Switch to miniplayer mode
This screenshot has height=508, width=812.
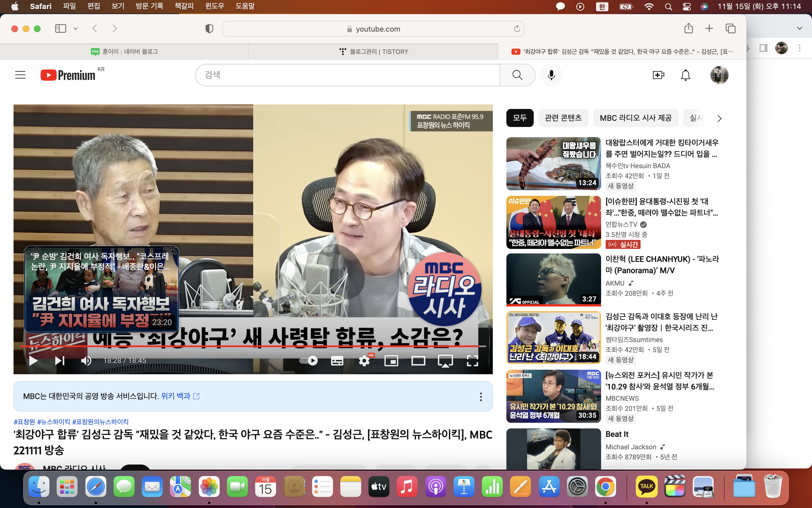(x=391, y=360)
